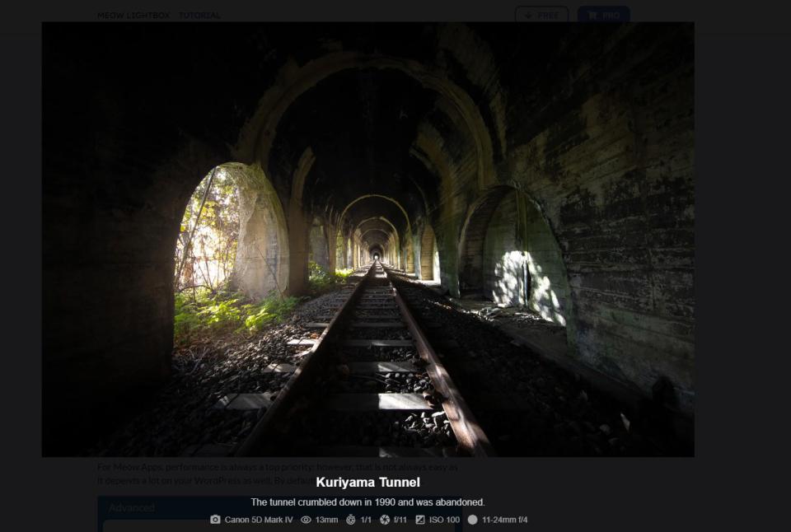Click the camera icon beside Canon 5D Mark IV
This screenshot has width=791, height=532.
tap(215, 520)
